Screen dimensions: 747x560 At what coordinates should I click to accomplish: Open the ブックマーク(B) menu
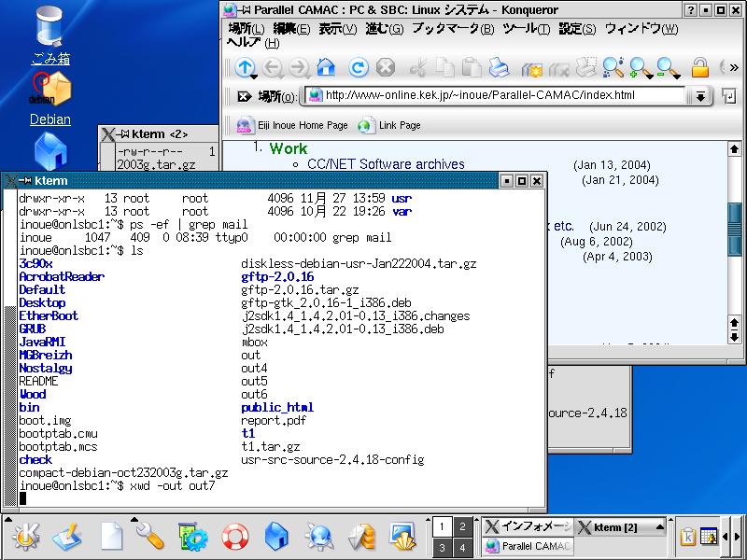[x=453, y=29]
